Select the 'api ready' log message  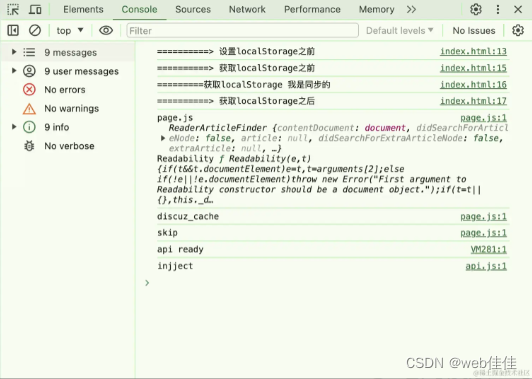[x=180, y=249]
